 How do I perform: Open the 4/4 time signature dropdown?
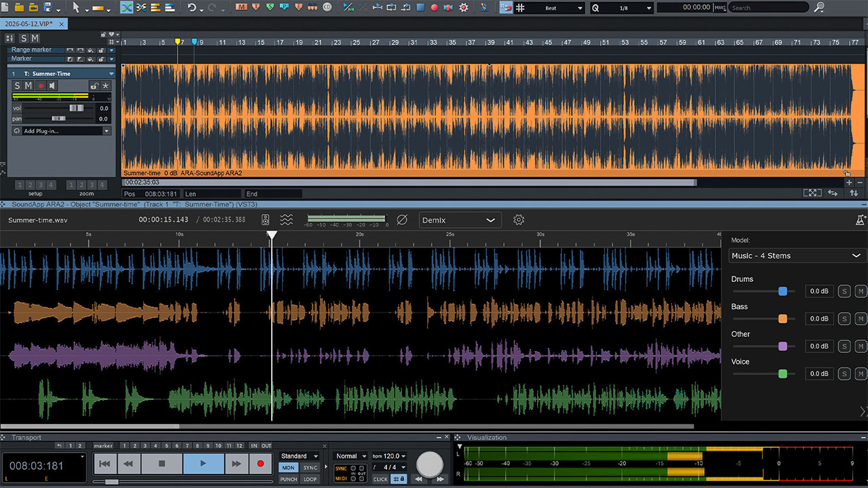pos(390,467)
